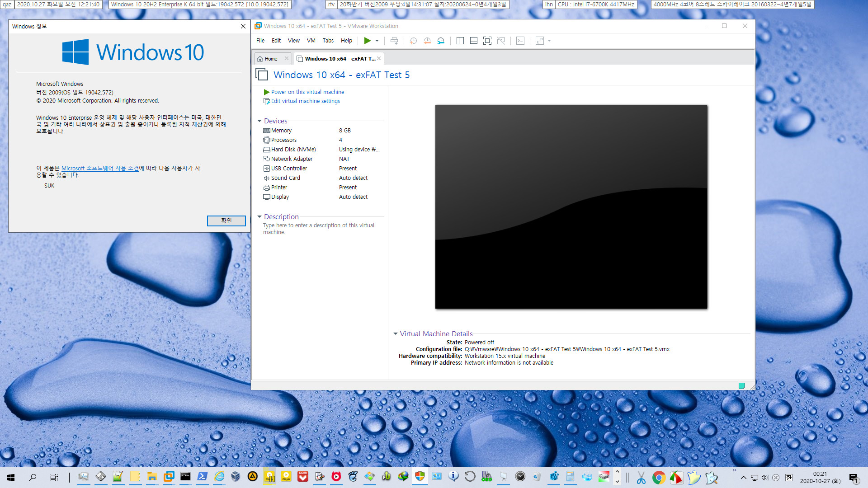Open the Edit menu in VMware
The height and width of the screenshot is (488, 868).
(x=276, y=41)
